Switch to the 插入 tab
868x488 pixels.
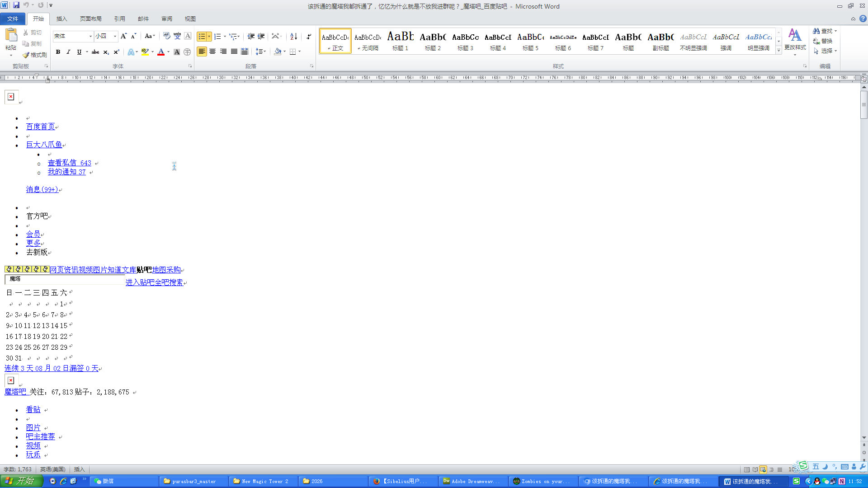61,19
